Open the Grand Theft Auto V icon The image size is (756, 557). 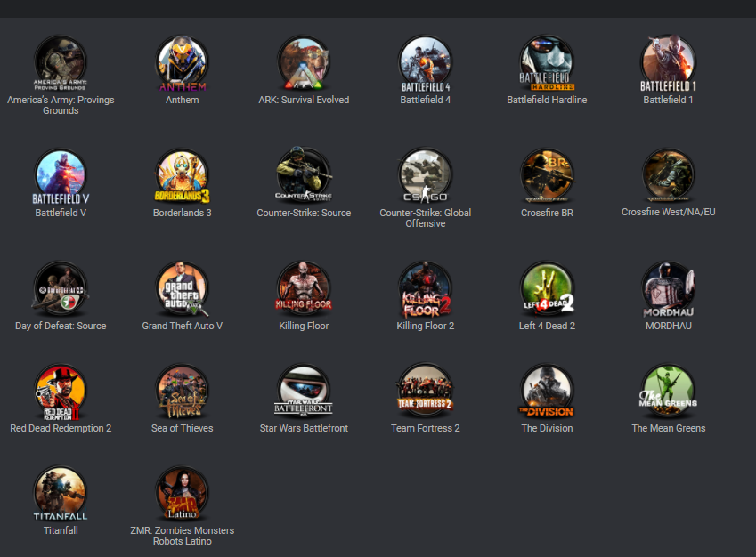click(183, 288)
